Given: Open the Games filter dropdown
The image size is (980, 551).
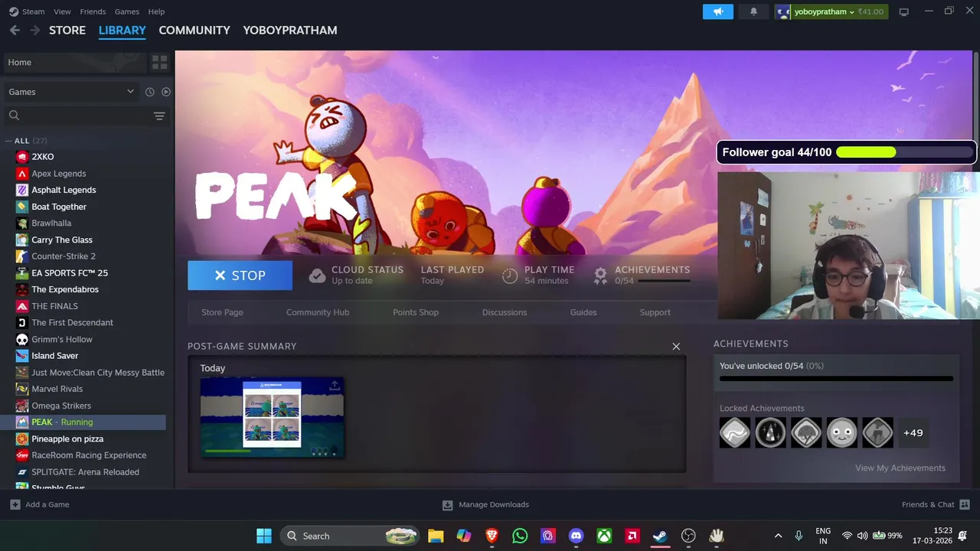Looking at the screenshot, I should [70, 92].
